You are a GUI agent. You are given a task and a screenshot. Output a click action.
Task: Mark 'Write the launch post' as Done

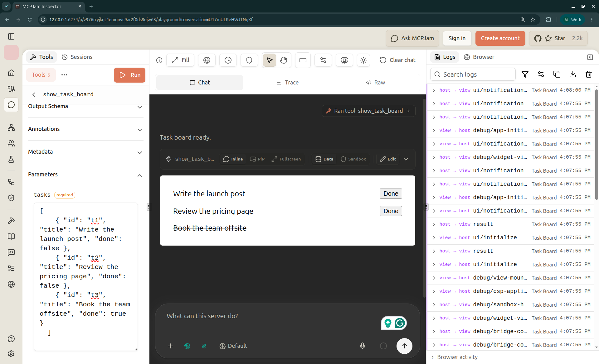coord(391,194)
